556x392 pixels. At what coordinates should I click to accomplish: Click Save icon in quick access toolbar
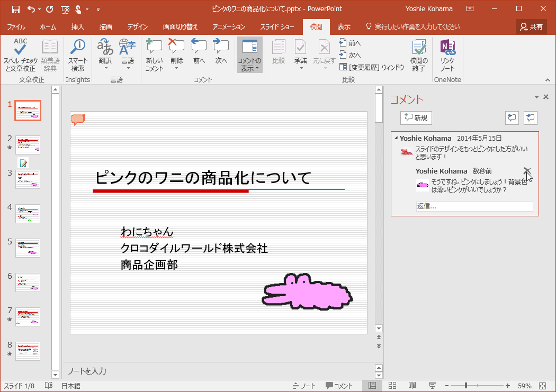coord(15,9)
